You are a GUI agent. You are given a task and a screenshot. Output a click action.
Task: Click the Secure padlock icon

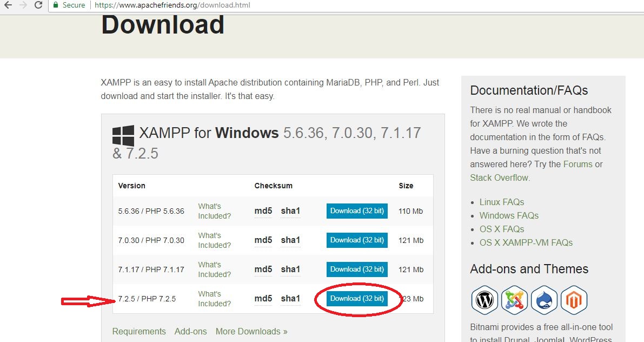[55, 5]
